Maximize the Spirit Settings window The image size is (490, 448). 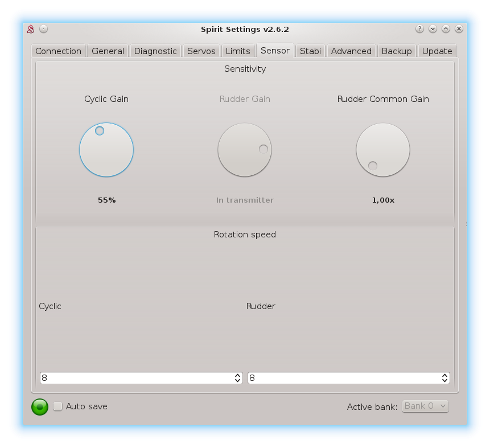point(446,29)
